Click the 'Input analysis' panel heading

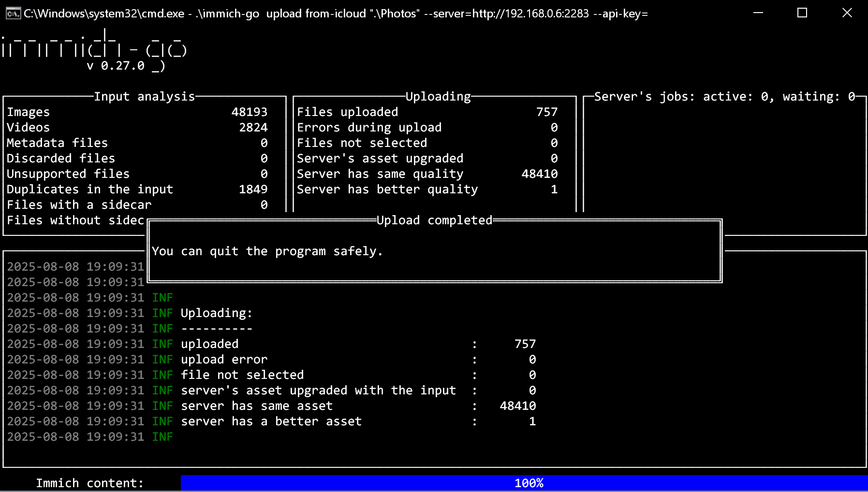pyautogui.click(x=145, y=97)
